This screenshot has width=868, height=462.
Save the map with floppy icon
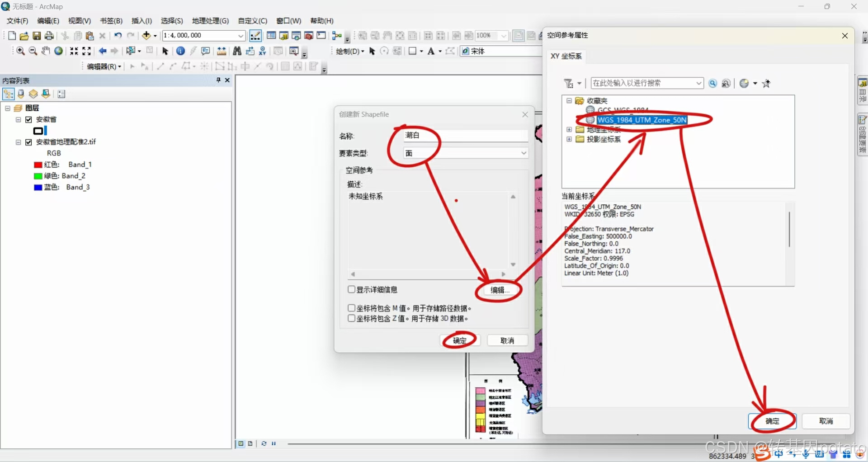(x=37, y=36)
